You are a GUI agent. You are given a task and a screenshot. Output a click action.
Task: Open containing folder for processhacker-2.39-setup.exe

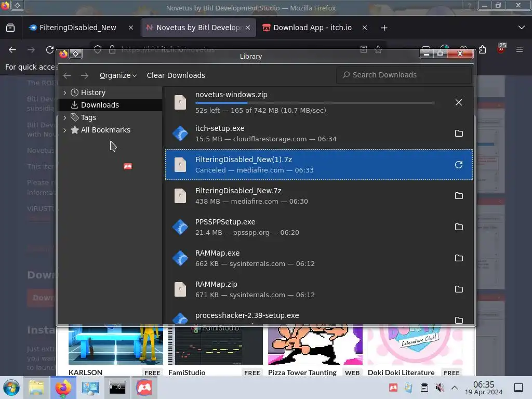click(459, 320)
